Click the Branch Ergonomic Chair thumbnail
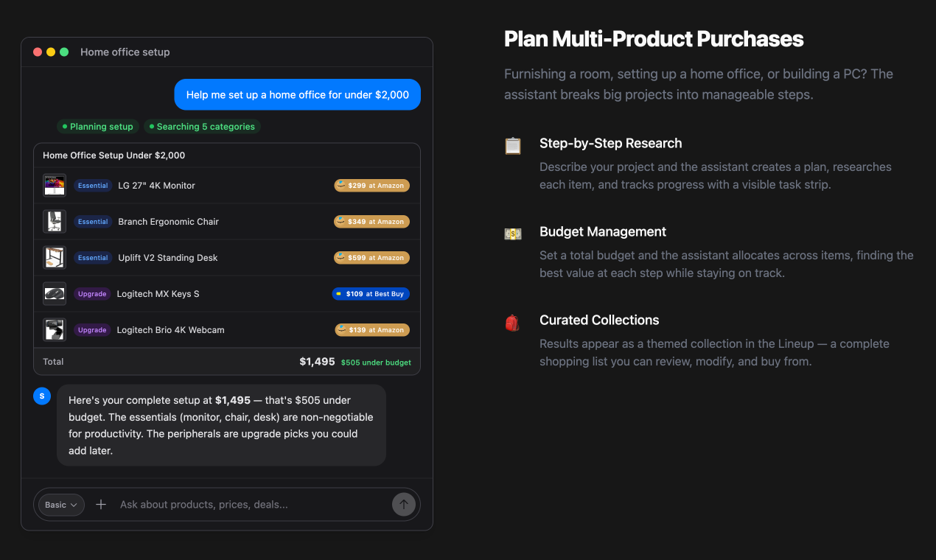The height and width of the screenshot is (560, 936). [55, 222]
